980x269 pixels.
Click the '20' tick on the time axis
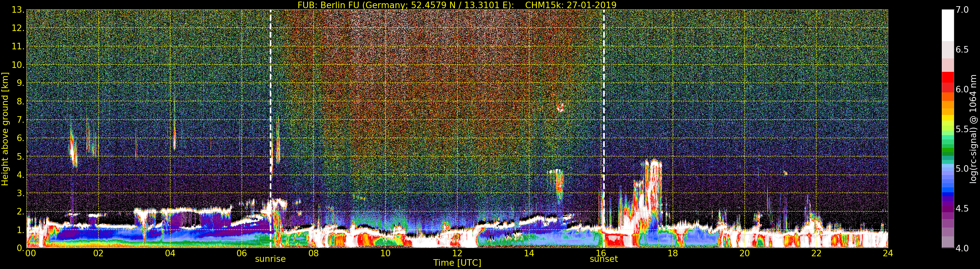click(x=744, y=253)
